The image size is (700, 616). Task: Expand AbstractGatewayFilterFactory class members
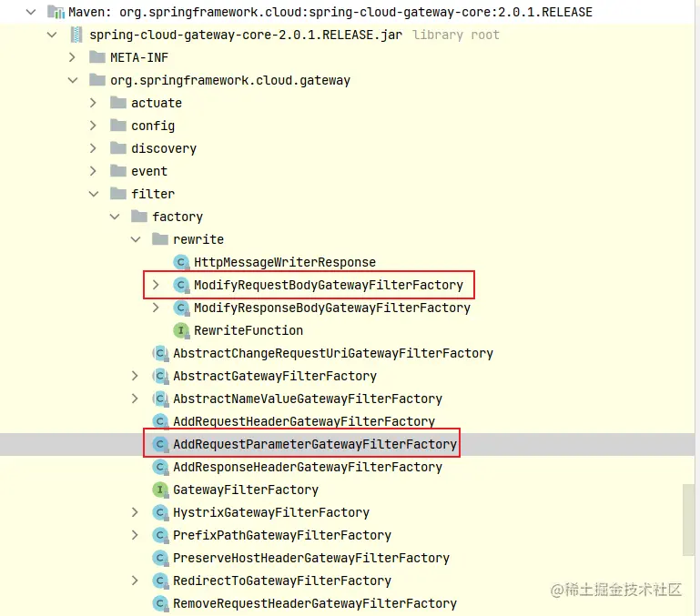click(135, 376)
